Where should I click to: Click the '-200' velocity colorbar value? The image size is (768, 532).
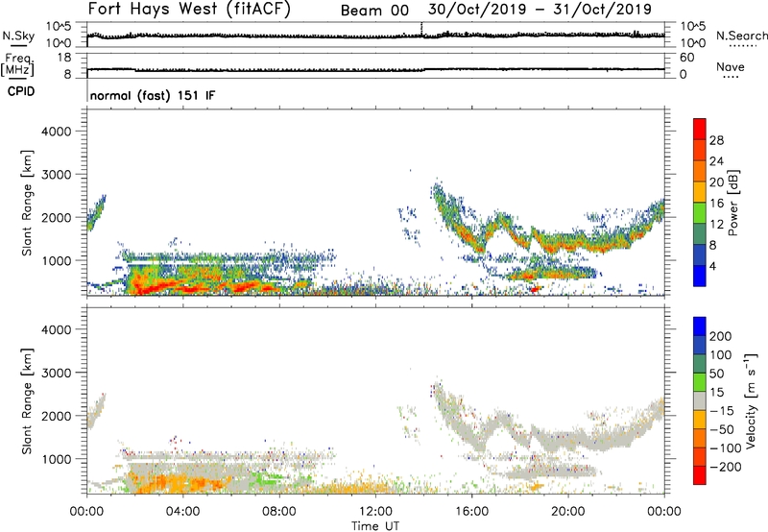click(725, 467)
